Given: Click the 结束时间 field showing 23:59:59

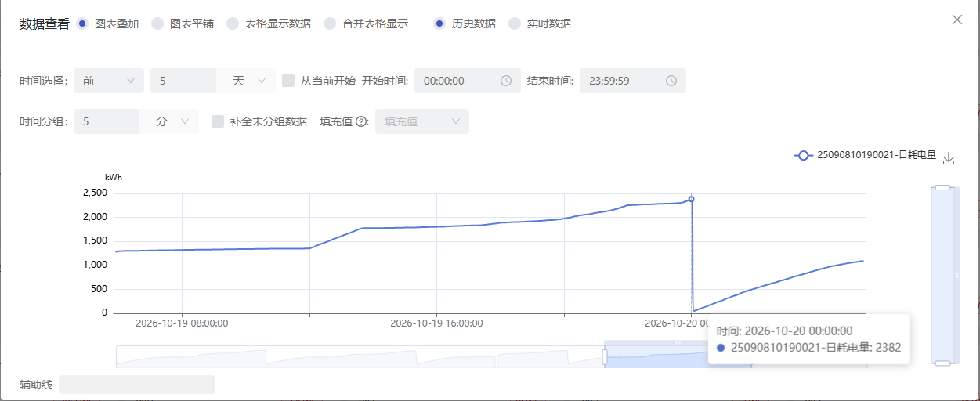Looking at the screenshot, I should (633, 81).
